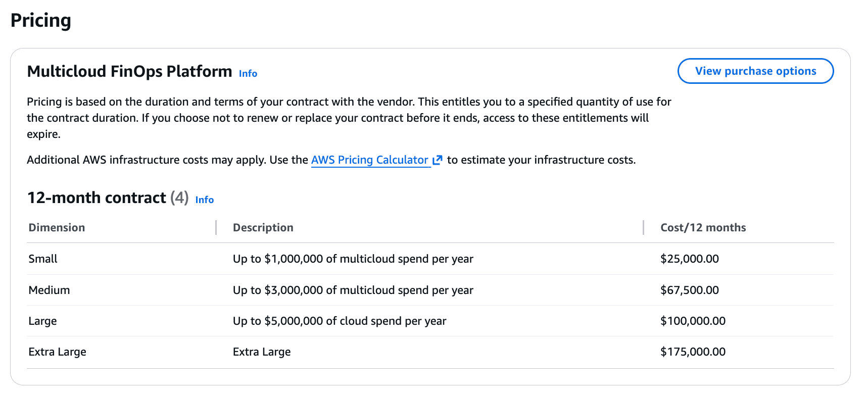Click the View purchase options button

pyautogui.click(x=755, y=71)
